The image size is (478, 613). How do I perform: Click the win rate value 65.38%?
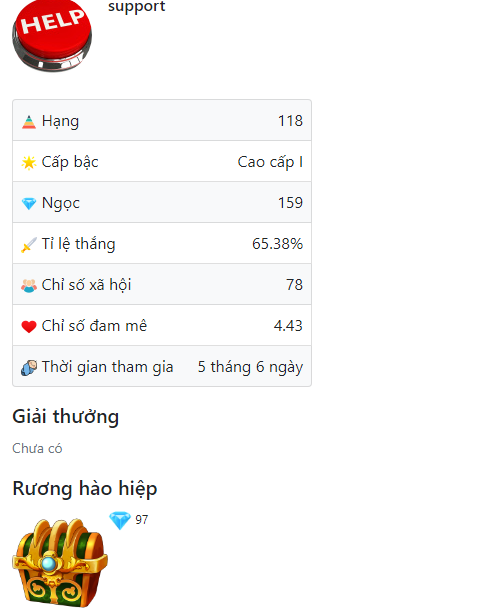click(x=277, y=244)
